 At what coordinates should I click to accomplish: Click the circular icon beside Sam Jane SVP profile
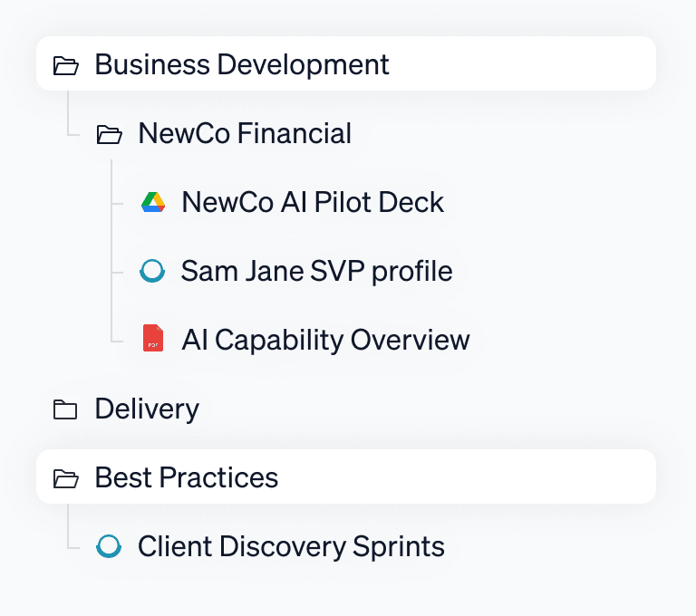pos(153,271)
